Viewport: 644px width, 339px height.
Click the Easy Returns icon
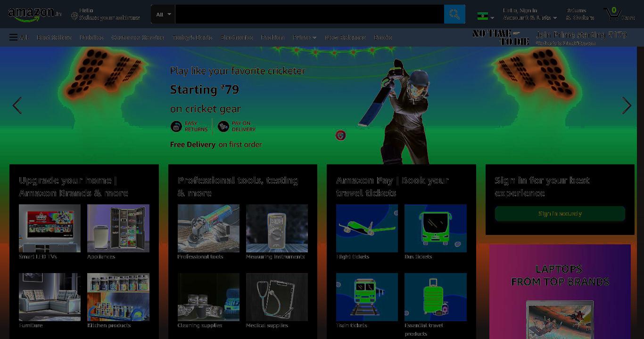point(176,126)
